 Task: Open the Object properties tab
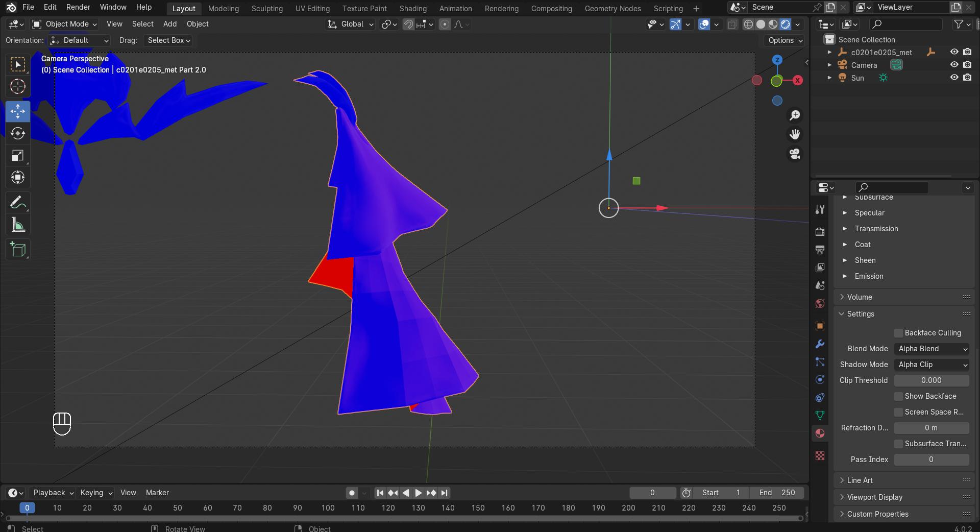click(x=820, y=326)
